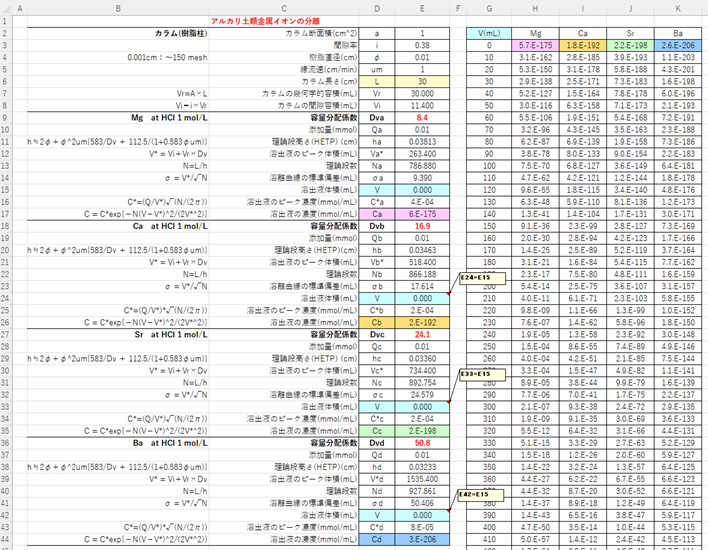
Task: Click theoretical plate count 786.880
Action: [422, 166]
